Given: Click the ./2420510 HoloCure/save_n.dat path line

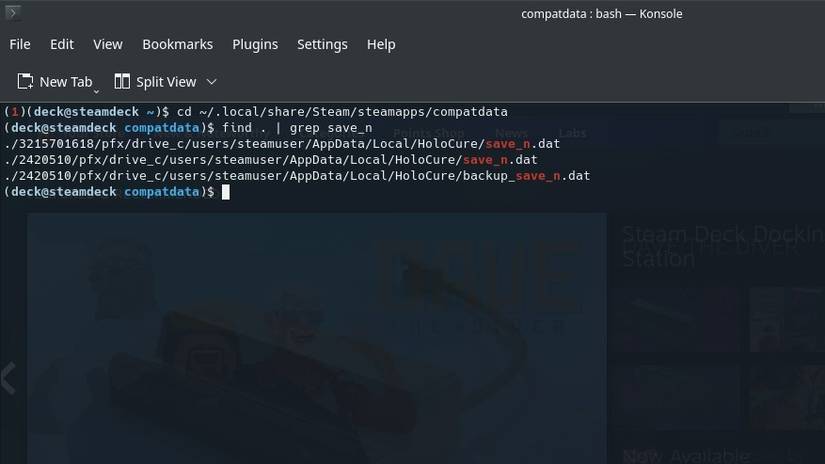Looking at the screenshot, I should (270, 159).
